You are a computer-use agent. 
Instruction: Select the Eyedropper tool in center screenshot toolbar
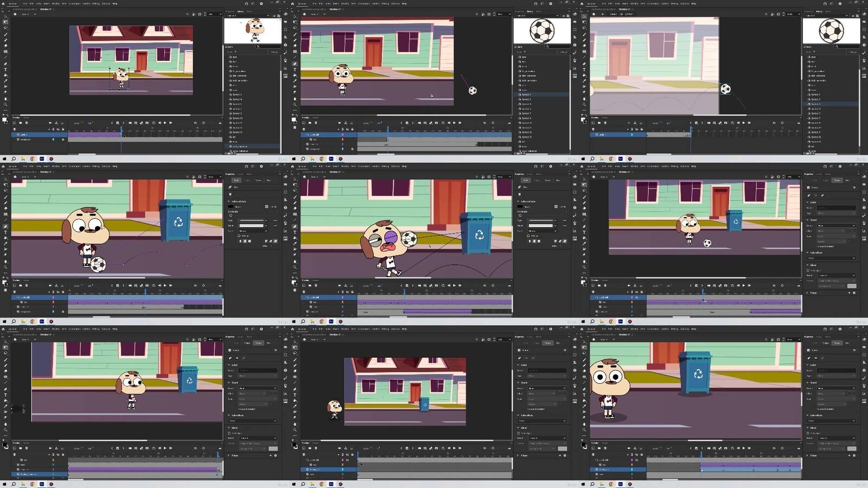point(295,243)
